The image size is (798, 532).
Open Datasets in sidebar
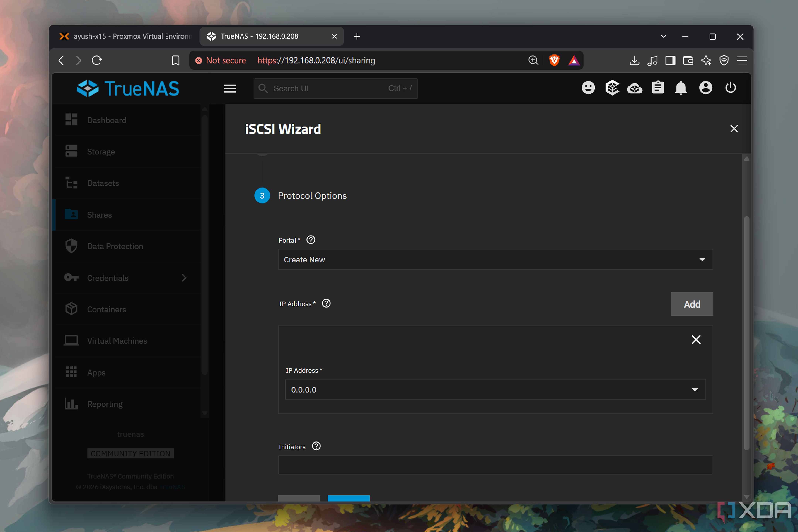(127, 183)
